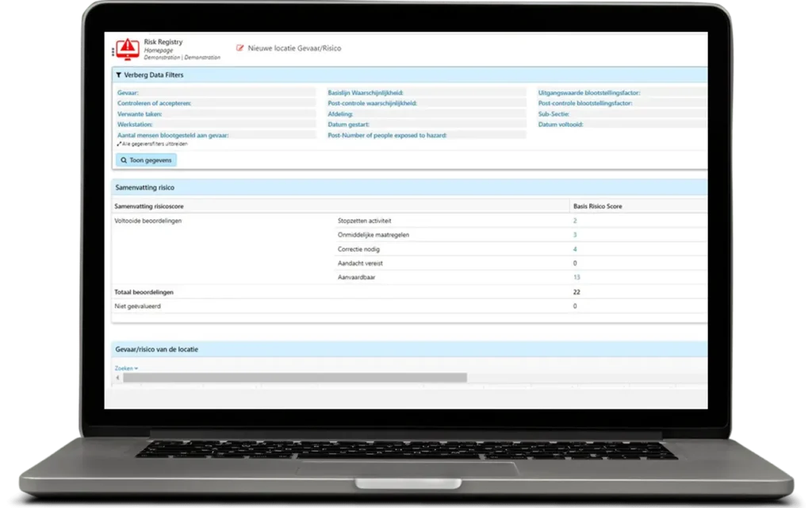
Task: Click the Stopzetten activiteit score 2
Action: pyautogui.click(x=575, y=221)
